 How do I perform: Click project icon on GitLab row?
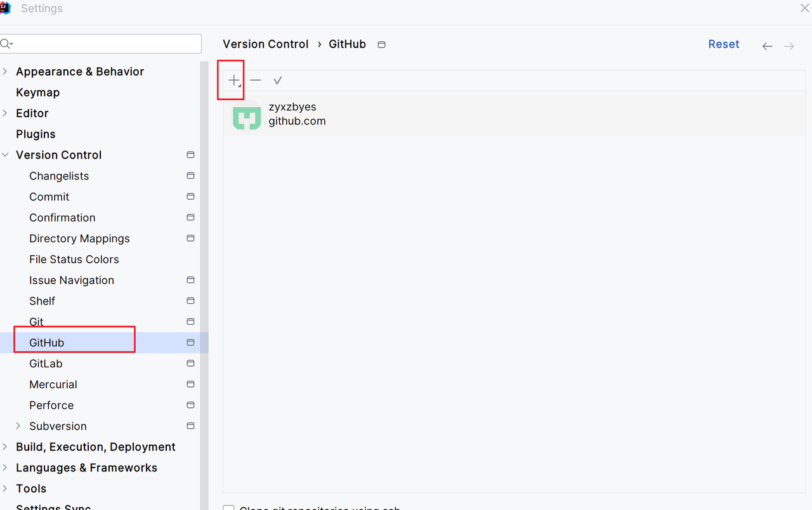tap(190, 363)
